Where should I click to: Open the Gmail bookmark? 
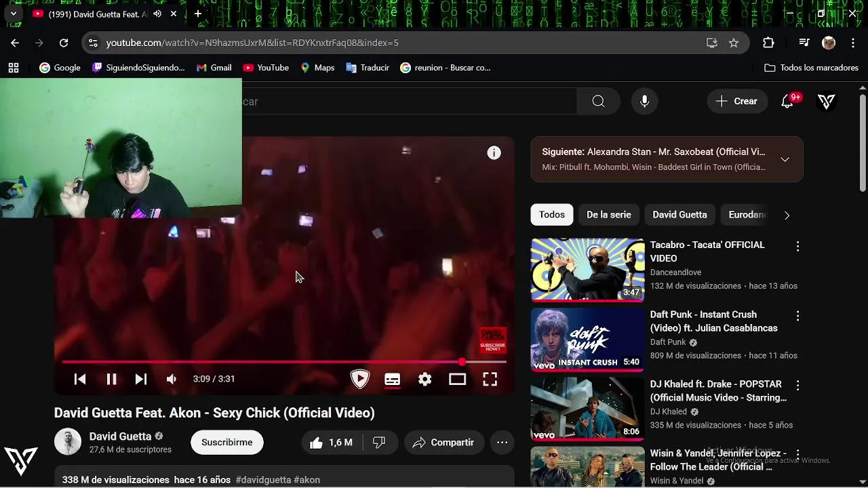point(214,68)
